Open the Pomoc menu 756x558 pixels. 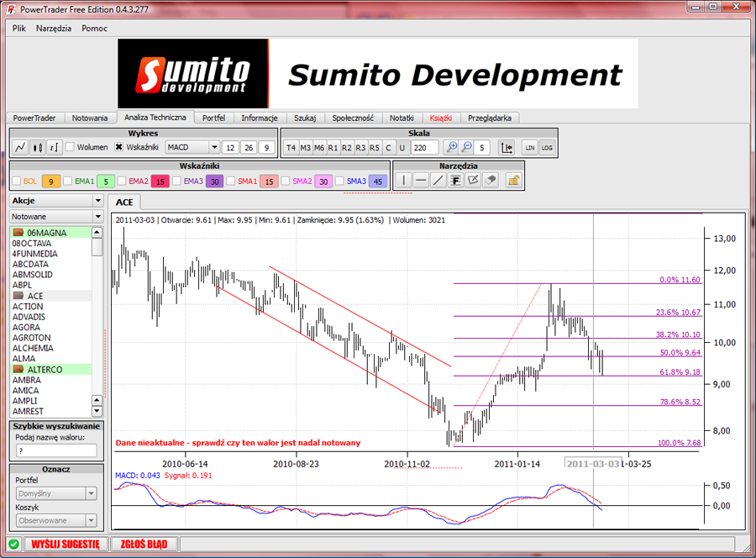point(94,29)
